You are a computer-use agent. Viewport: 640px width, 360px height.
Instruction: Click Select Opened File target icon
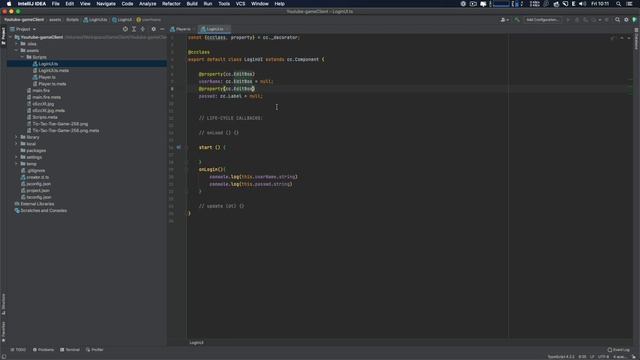125,29
